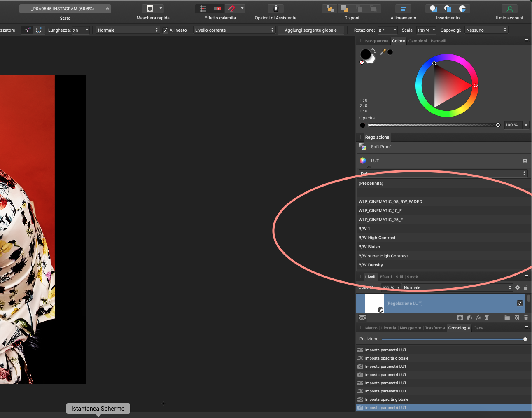The height and width of the screenshot is (418, 532).
Task: Select the _P0A0545 INSTAGRAM document tab
Action: pos(65,9)
